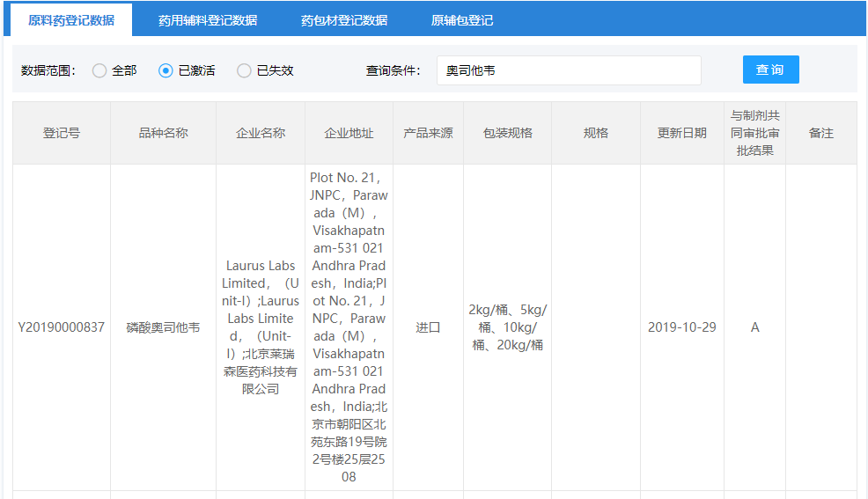Click the 产品来源 column header

pos(428,133)
